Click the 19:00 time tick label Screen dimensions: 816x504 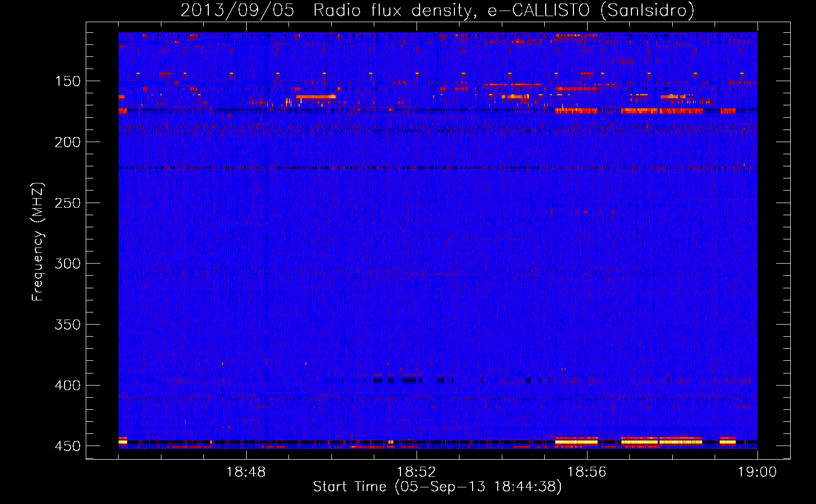pyautogui.click(x=757, y=472)
